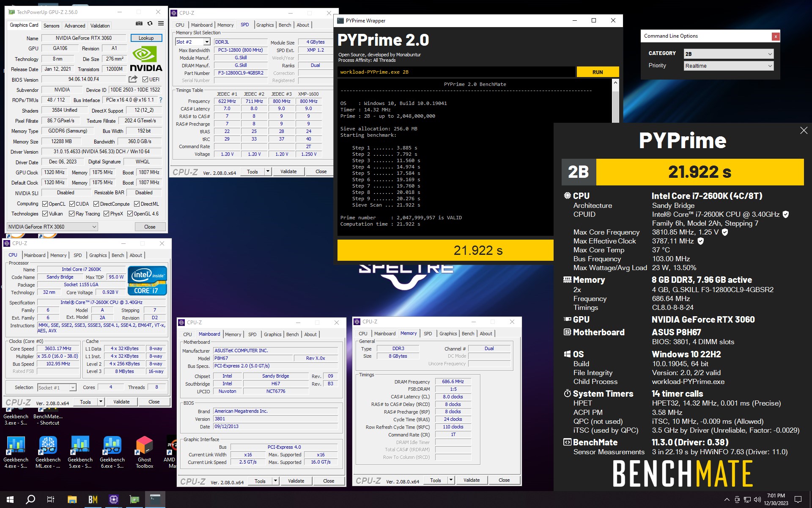Screen dimensions: 812x508
Task: Click the Close button in GPU-Z
Action: coord(150,227)
